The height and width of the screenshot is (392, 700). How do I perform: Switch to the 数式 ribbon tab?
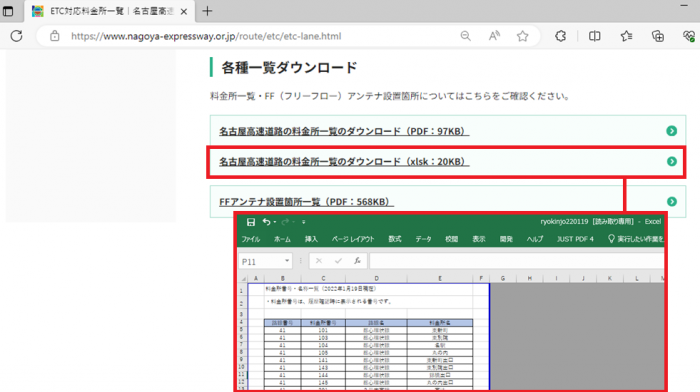395,239
